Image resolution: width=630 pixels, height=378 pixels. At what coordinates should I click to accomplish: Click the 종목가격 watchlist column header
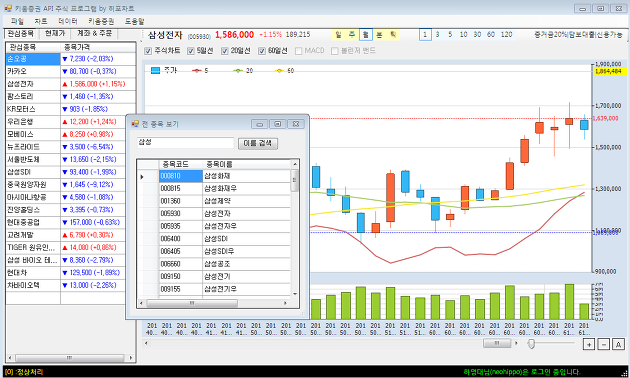click(x=98, y=47)
